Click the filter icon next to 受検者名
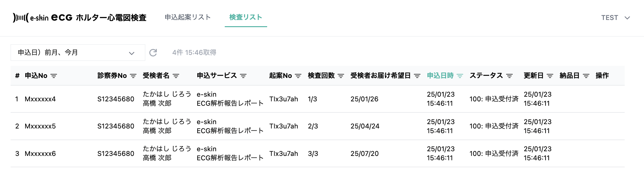Image resolution: width=644 pixels, height=169 pixels. (x=176, y=76)
